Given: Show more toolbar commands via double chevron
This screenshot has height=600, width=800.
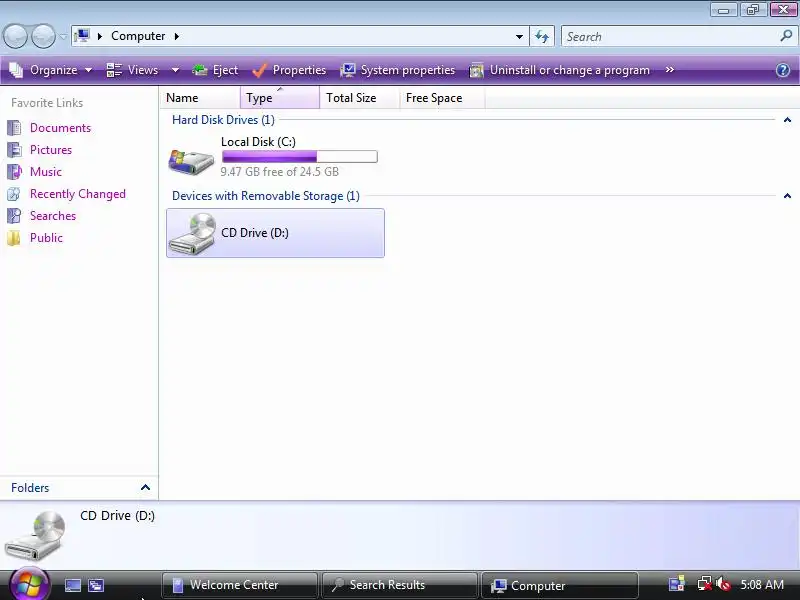Looking at the screenshot, I should [x=670, y=70].
